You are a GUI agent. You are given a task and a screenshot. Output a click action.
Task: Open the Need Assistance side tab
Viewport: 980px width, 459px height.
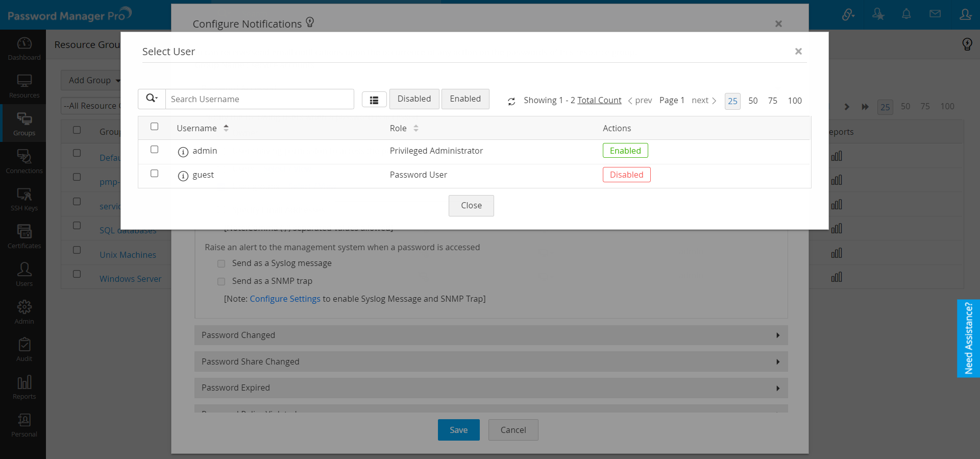coord(968,339)
